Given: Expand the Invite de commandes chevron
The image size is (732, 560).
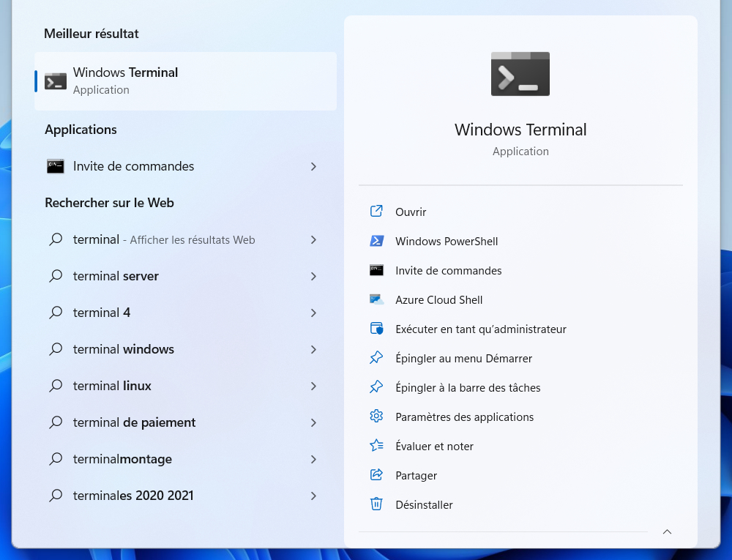Looking at the screenshot, I should 314,167.
